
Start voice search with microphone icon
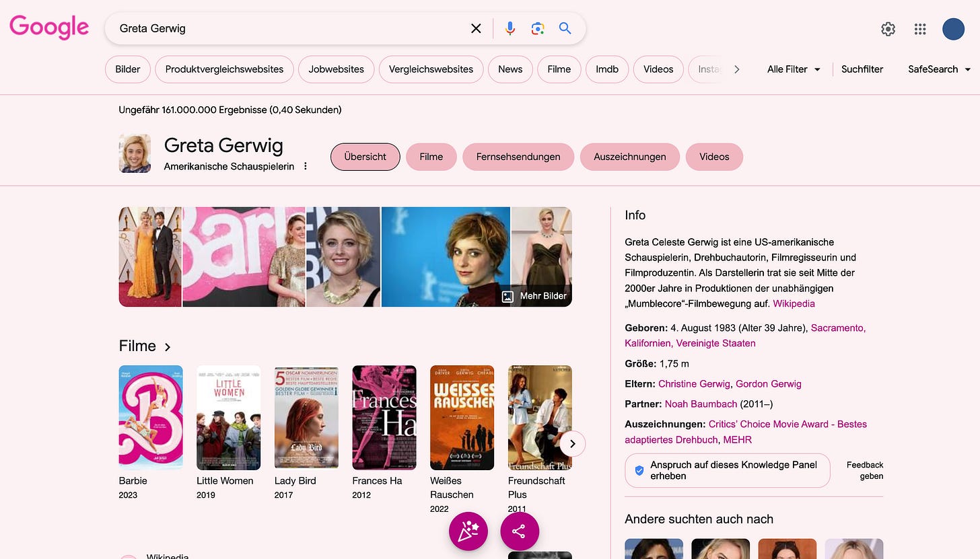click(510, 28)
